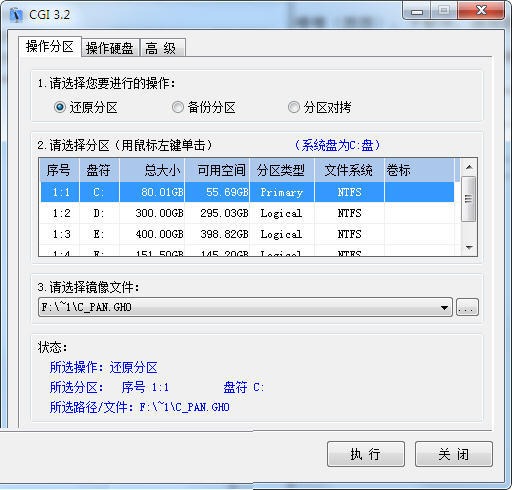Image resolution: width=512 pixels, height=490 pixels.
Task: Select partition row 1:1
Action: (247, 192)
